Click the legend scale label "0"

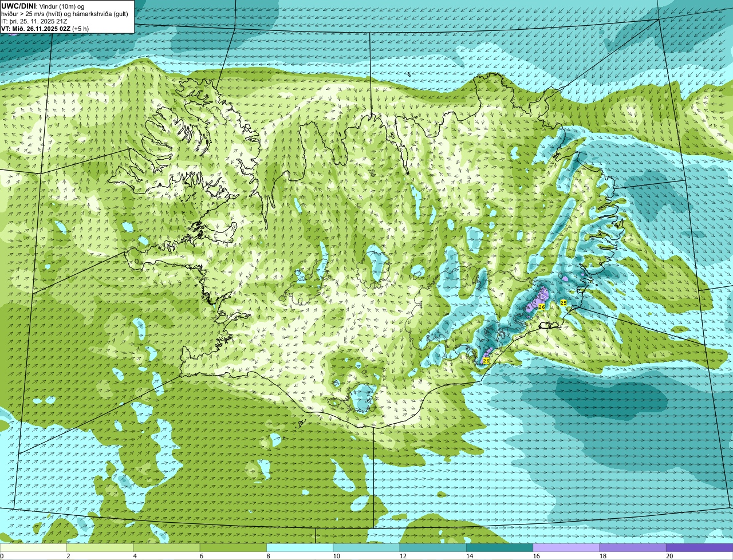[x=2, y=556]
